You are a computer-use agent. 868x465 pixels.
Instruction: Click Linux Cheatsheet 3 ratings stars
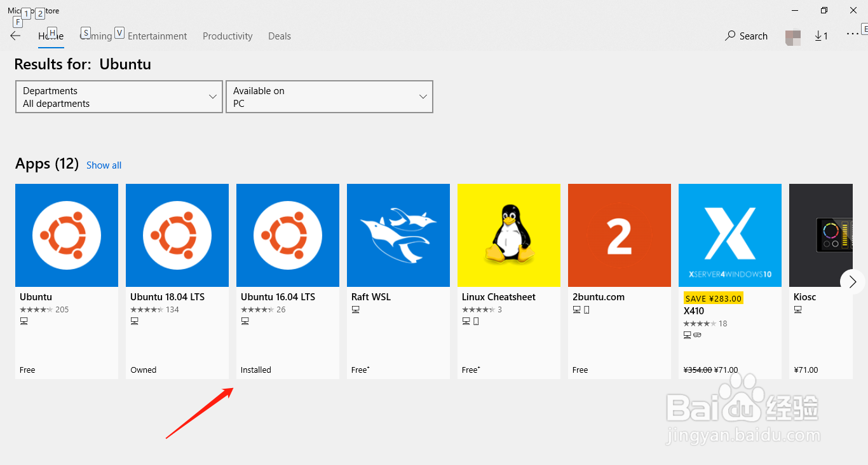479,310
